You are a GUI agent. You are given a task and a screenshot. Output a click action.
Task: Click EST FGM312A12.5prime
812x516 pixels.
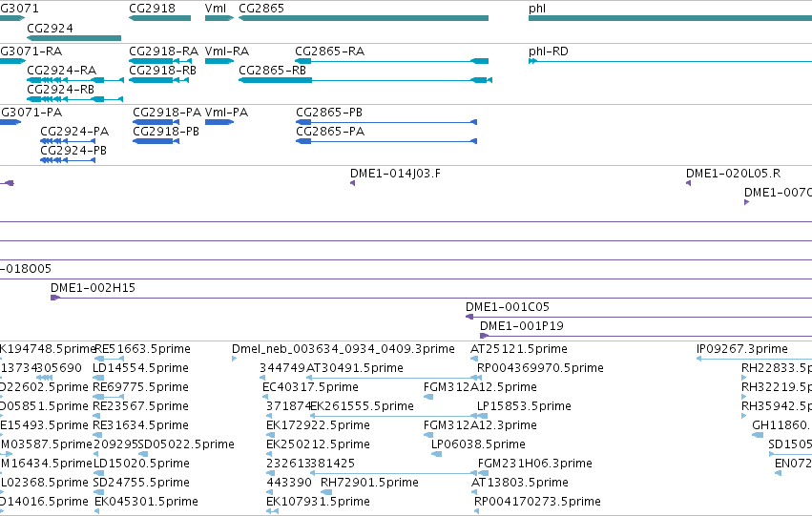[x=428, y=397]
